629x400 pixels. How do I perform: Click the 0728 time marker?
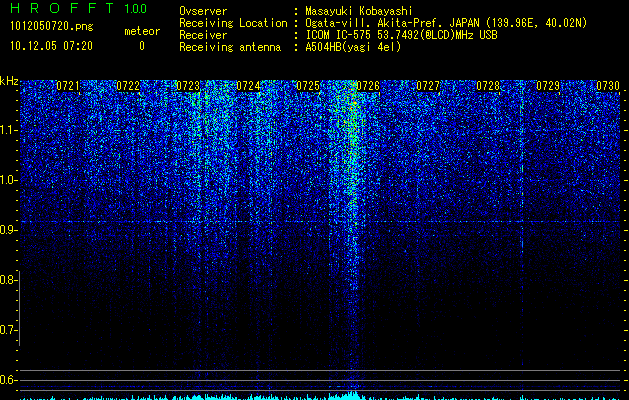click(x=488, y=86)
